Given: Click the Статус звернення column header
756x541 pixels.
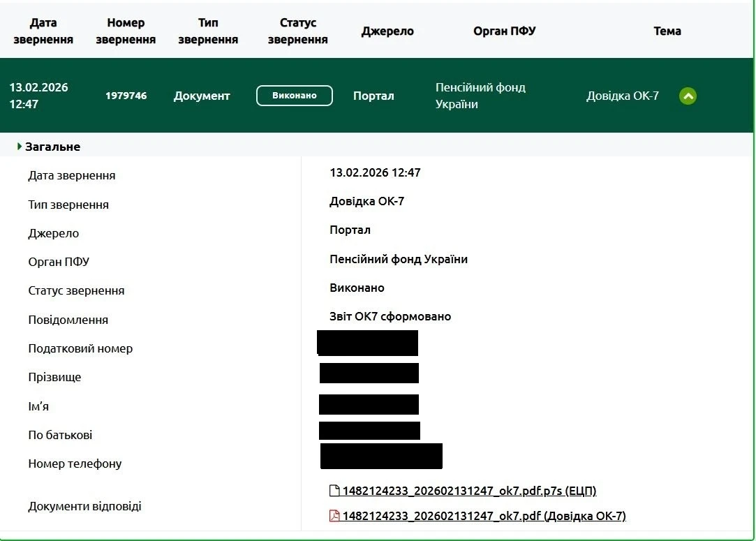Looking at the screenshot, I should click(297, 31).
